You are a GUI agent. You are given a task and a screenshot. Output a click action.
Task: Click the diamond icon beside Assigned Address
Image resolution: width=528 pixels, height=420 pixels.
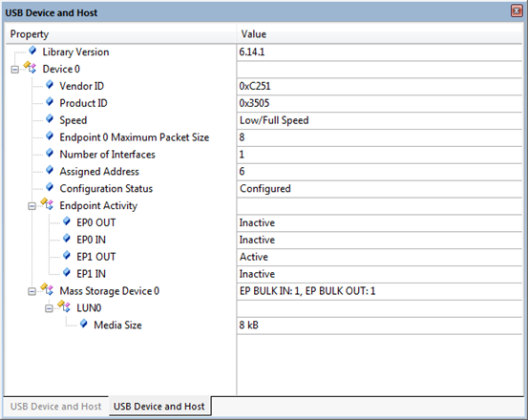click(x=50, y=170)
